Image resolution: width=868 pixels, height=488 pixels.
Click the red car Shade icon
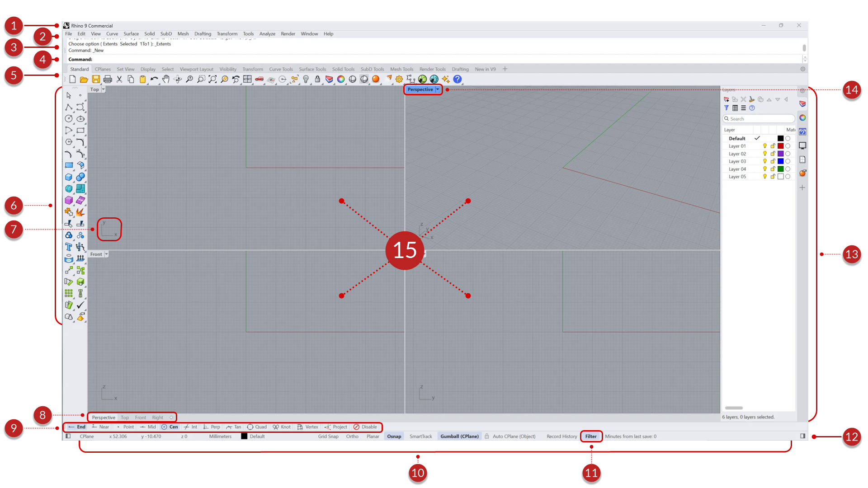[x=259, y=80]
